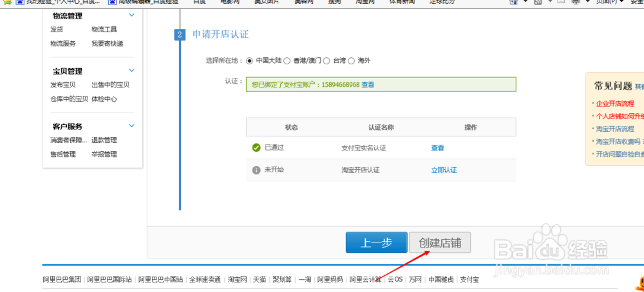The image size is (644, 292).
Task: Go to 物流服务 in the sidebar
Action: coord(63,44)
